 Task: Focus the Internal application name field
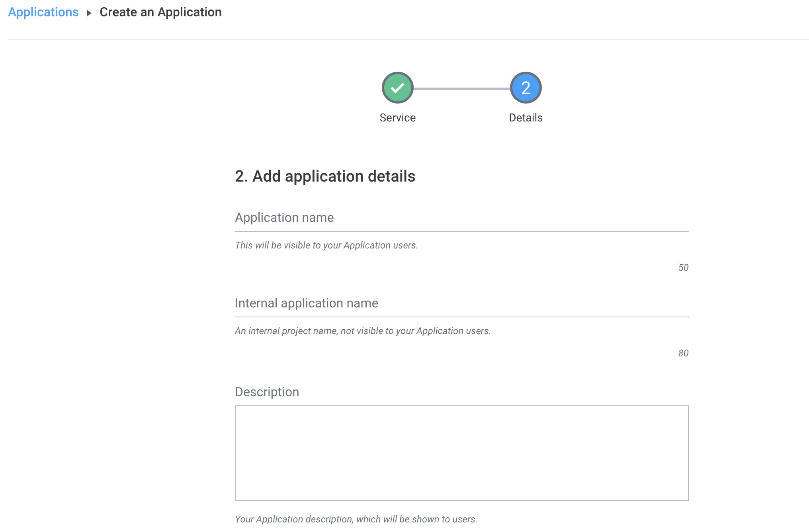(x=461, y=303)
